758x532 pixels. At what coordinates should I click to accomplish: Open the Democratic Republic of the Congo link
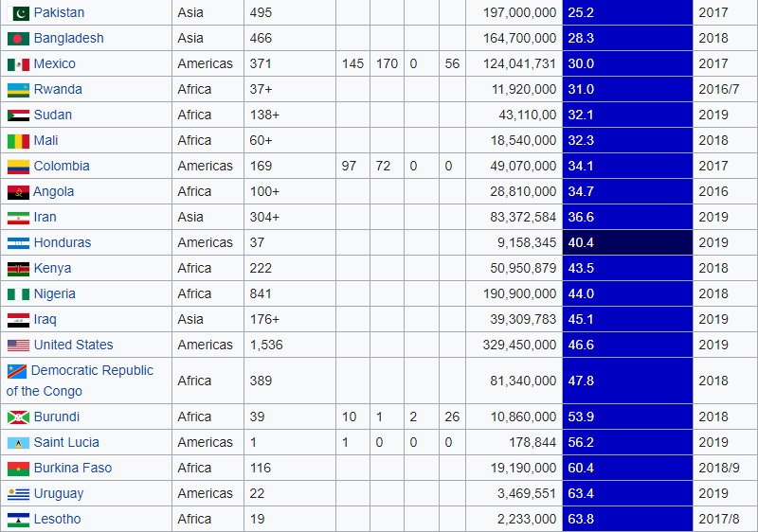pyautogui.click(x=91, y=370)
